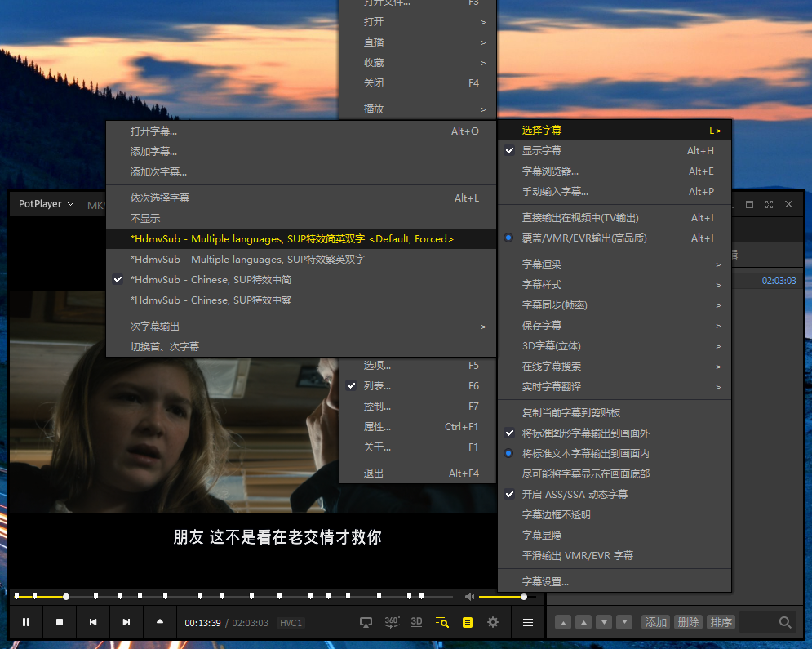Viewport: 812px width, 649px height.
Task: Expand the 字幕样式 submenu
Action: point(542,285)
